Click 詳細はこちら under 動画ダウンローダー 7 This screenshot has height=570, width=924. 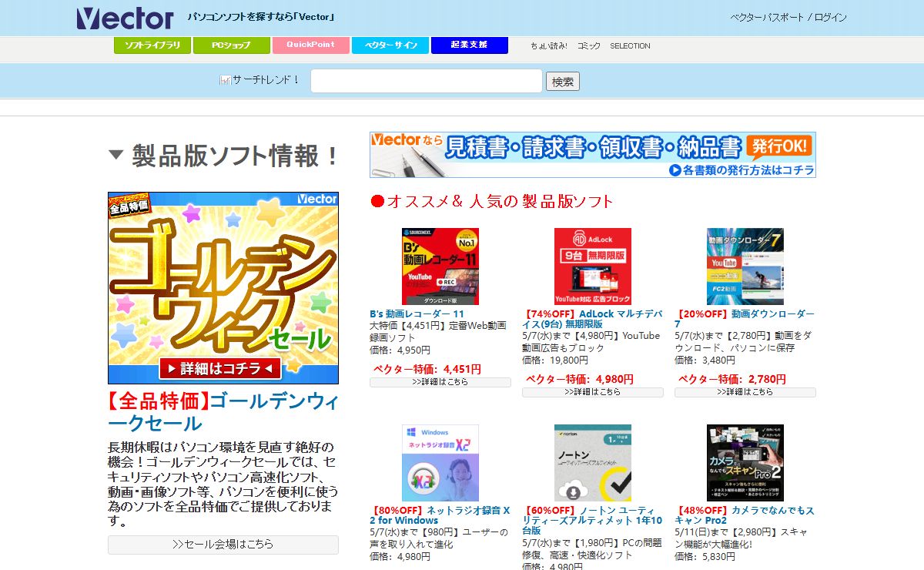click(745, 392)
